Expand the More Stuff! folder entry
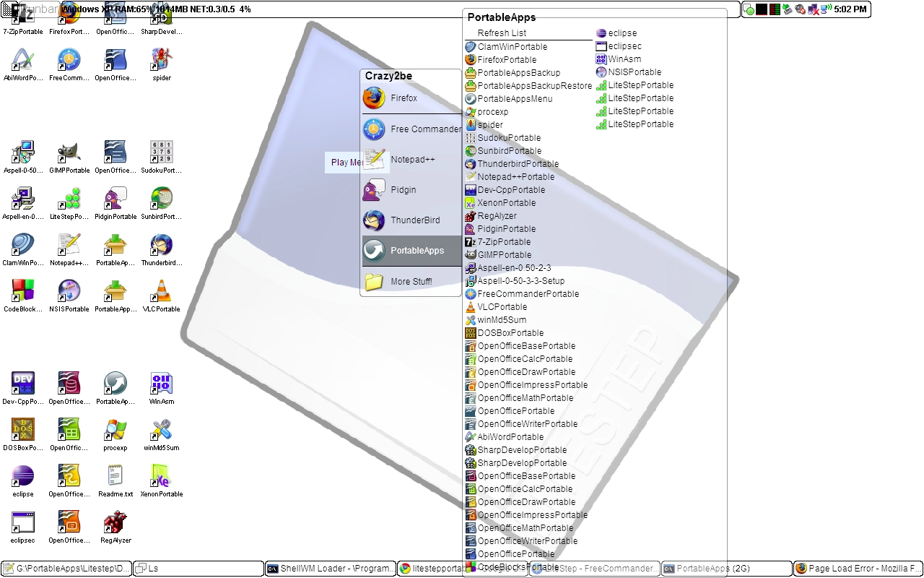The width and height of the screenshot is (924, 578). [411, 282]
